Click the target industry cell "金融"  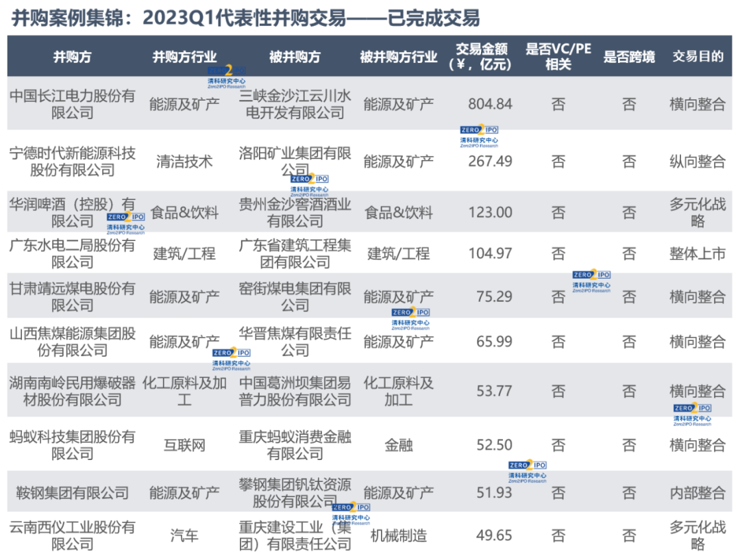coord(399,445)
